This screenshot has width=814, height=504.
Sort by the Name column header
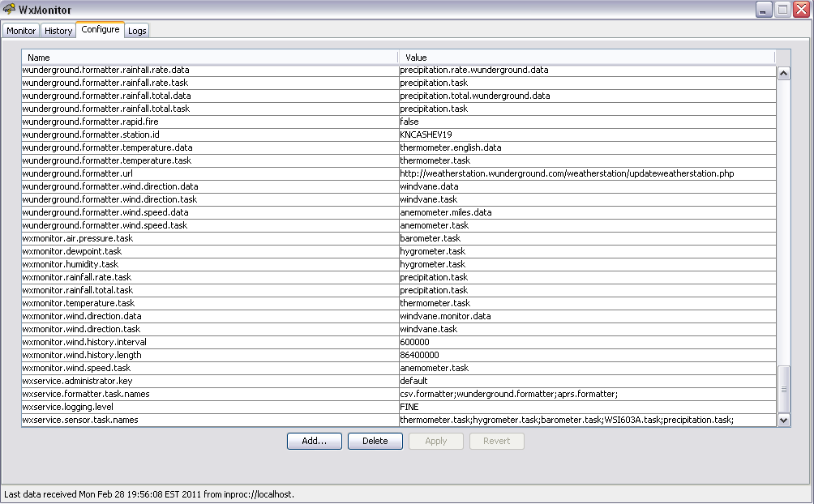[x=209, y=58]
